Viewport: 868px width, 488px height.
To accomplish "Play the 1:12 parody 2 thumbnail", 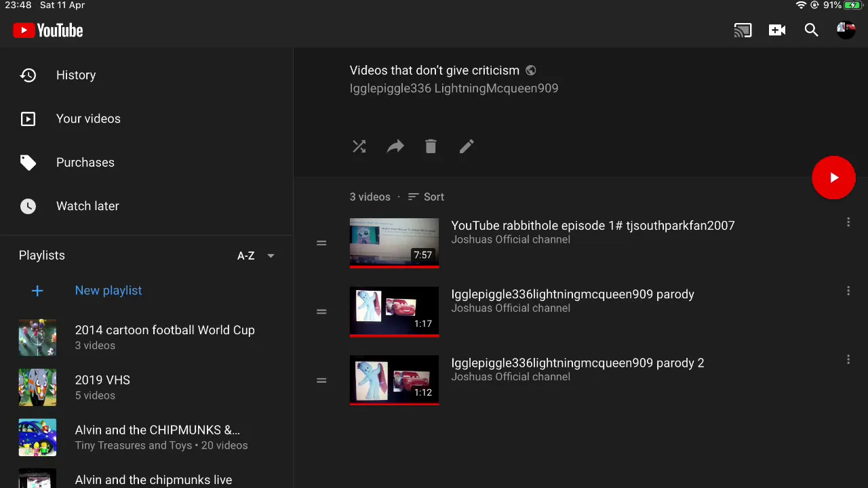I will click(394, 380).
